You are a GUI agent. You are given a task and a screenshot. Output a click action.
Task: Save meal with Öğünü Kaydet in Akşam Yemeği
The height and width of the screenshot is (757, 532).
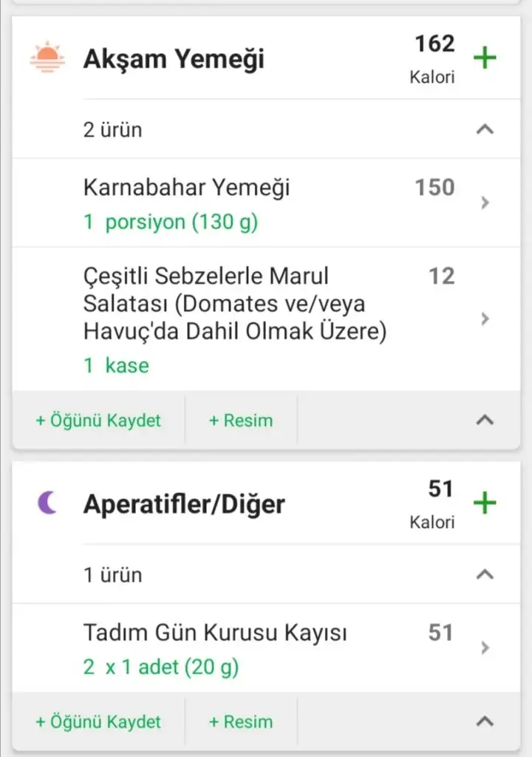coord(98,421)
